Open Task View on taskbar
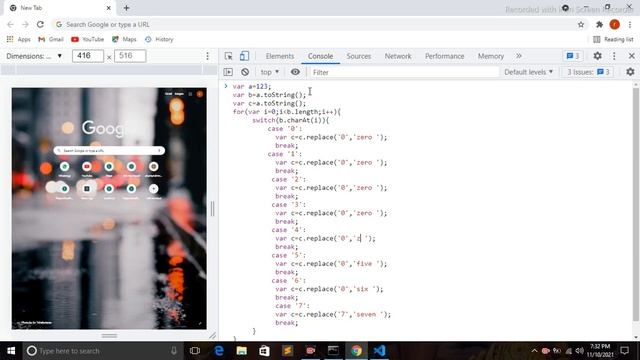Viewport: 640px width, 360px height. coord(195,351)
